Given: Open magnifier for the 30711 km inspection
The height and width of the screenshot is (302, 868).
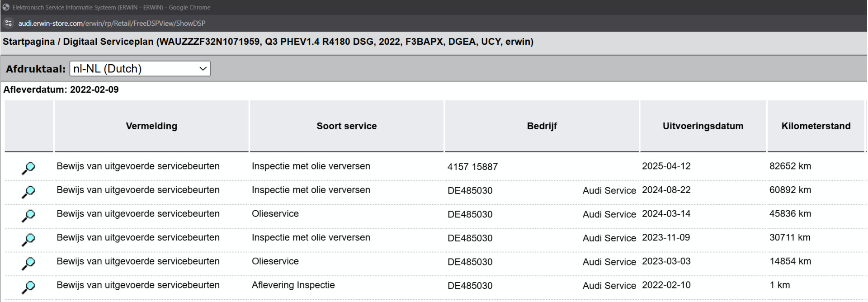Looking at the screenshot, I should point(28,240).
